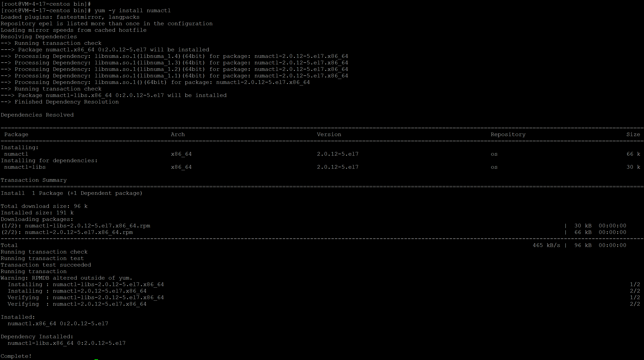Click the 'Loaded plugins: fastestmirror, langpacks' line

pos(70,17)
